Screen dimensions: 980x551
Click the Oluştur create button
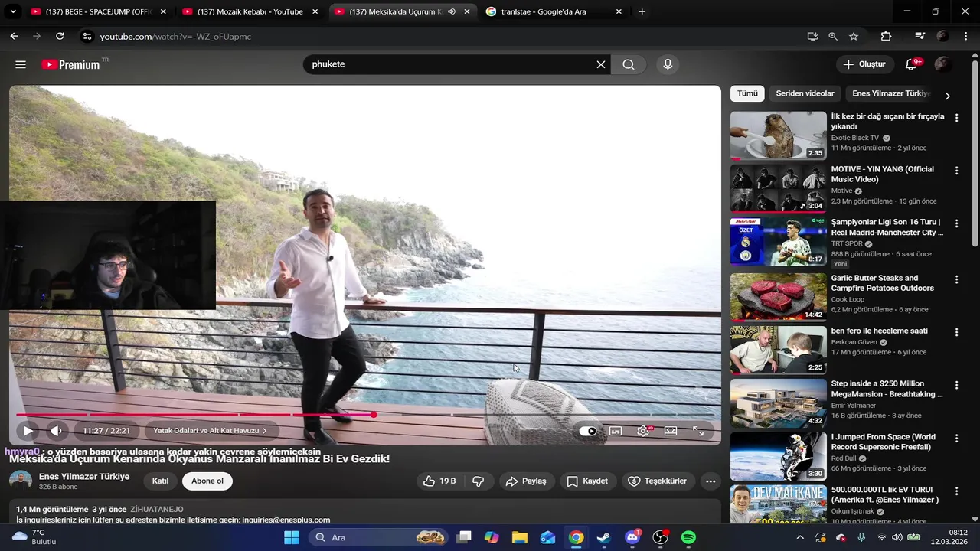[x=865, y=65]
